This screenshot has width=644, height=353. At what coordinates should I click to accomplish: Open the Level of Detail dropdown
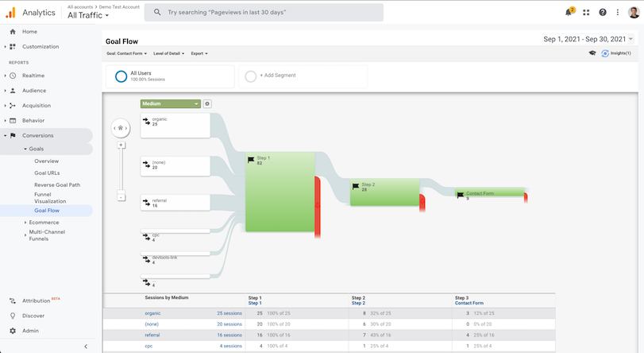[x=168, y=54]
